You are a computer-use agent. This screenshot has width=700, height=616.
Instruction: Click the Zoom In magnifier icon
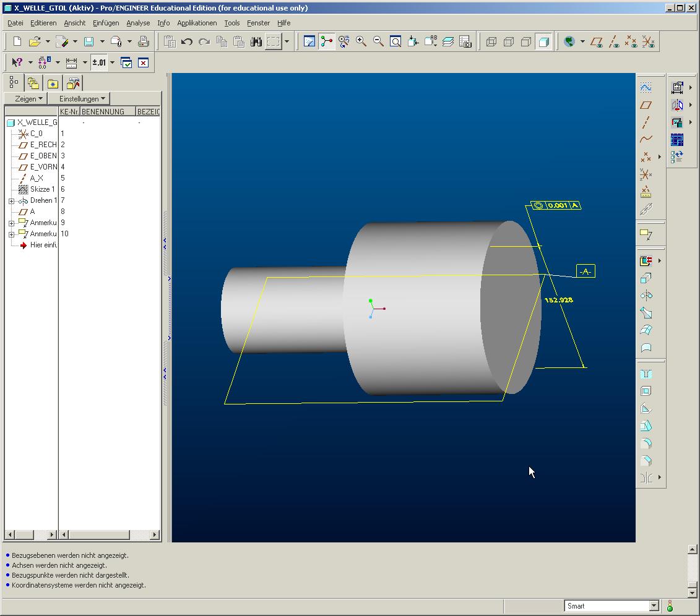tap(361, 42)
